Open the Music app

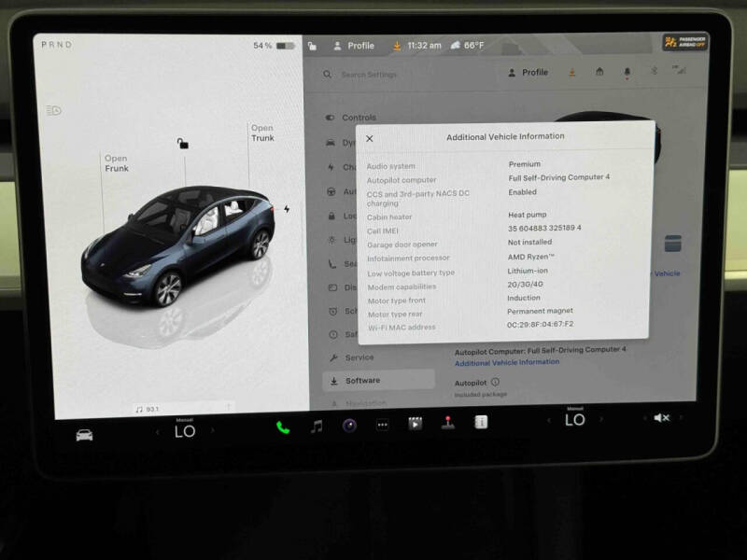[317, 427]
